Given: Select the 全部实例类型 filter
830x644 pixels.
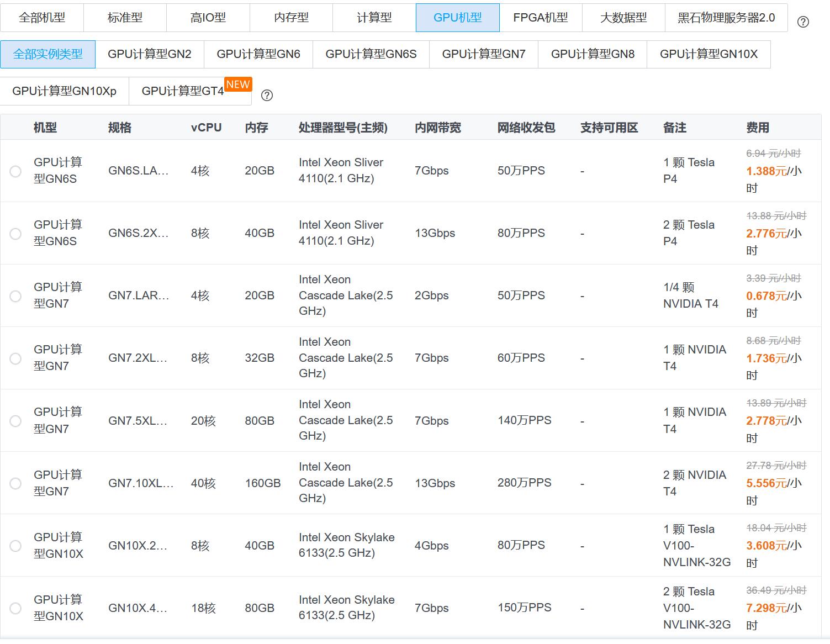Looking at the screenshot, I should (x=48, y=54).
